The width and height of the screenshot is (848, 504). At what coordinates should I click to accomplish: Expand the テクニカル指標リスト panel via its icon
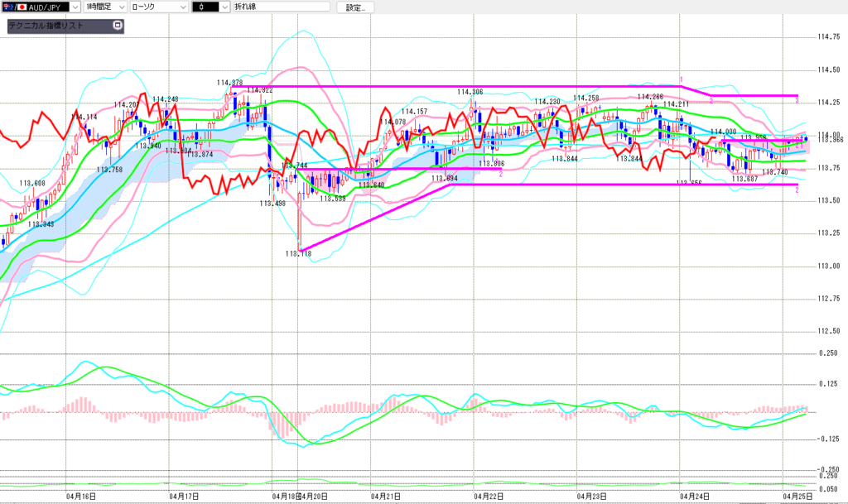[117, 26]
